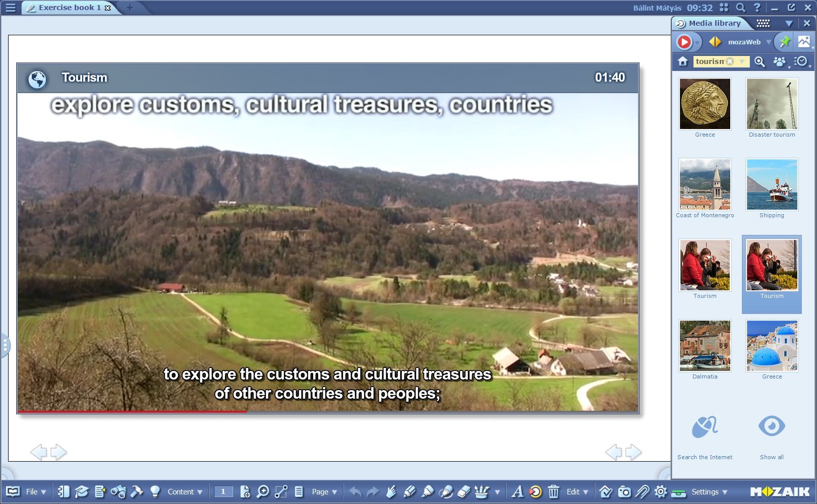Select the text tool letter A
Screen dimensions: 817x504
[x=517, y=491]
